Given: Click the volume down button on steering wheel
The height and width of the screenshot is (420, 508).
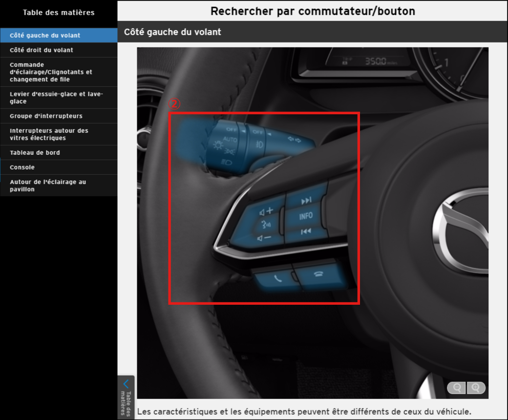Looking at the screenshot, I should [x=265, y=238].
